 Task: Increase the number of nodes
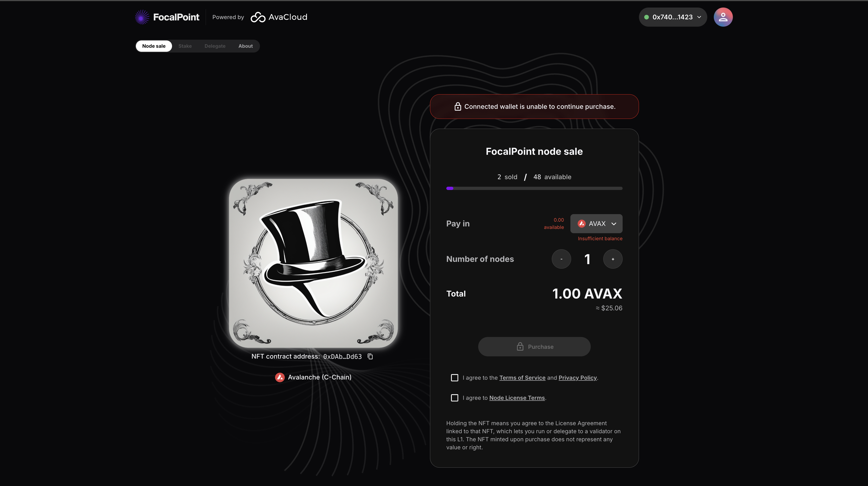click(x=613, y=259)
